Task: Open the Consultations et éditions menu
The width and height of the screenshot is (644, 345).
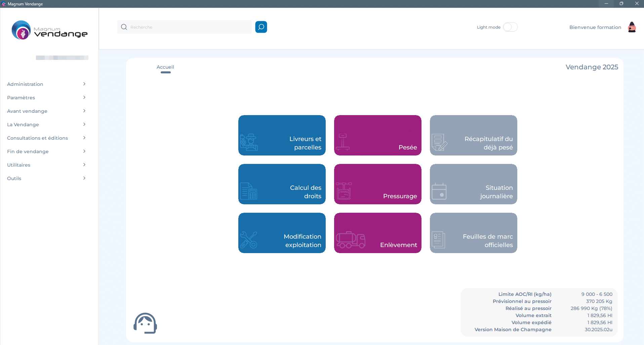Action: click(x=38, y=138)
